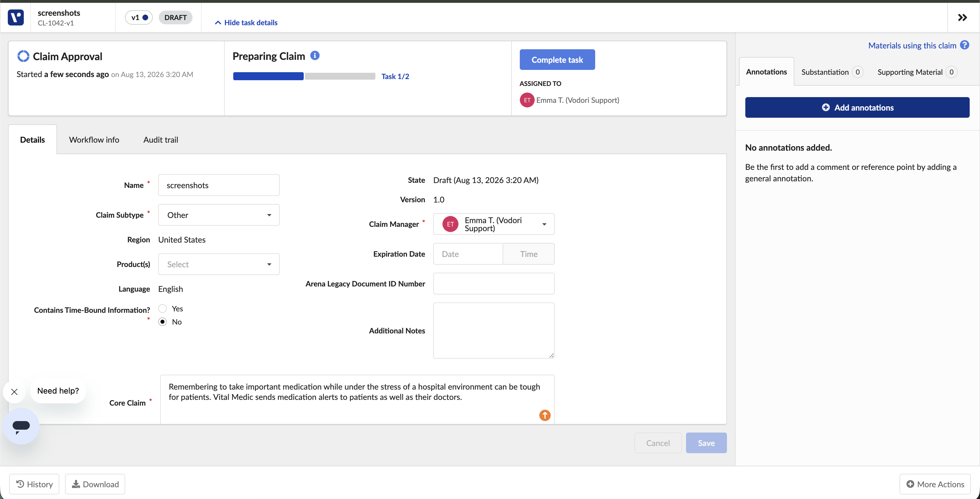Switch to the Workflow info tab
This screenshot has height=499, width=980.
pos(94,140)
